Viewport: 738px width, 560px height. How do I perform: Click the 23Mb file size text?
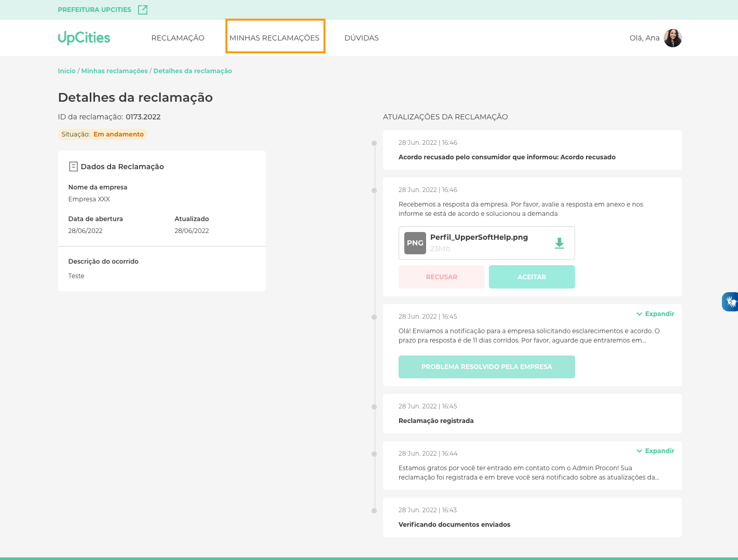click(440, 249)
